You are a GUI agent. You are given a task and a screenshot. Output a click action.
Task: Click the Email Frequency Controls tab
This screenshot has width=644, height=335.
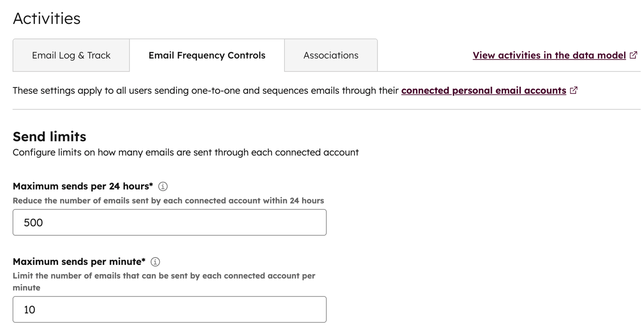207,55
